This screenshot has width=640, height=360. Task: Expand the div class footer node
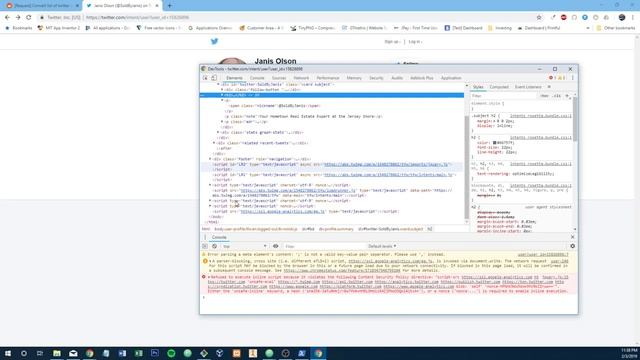click(210, 159)
